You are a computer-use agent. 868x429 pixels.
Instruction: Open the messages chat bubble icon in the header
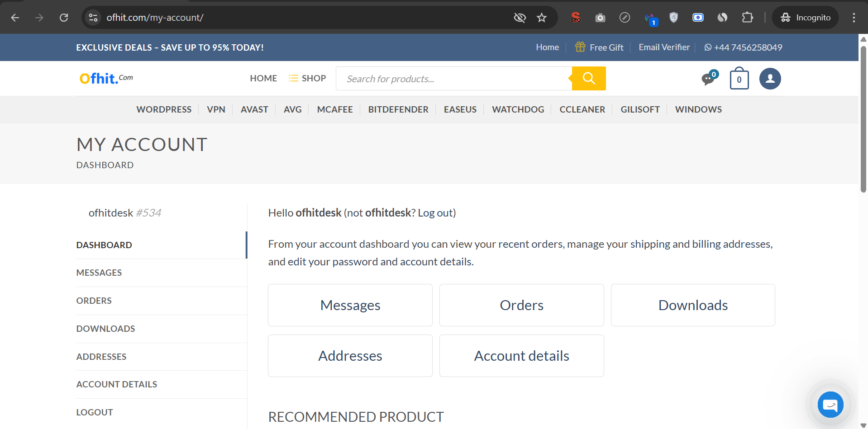708,79
